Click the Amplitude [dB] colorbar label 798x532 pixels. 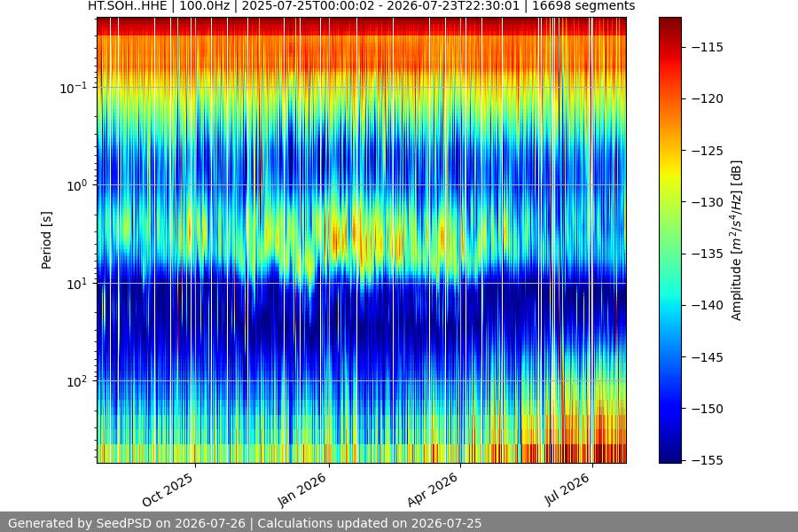click(737, 240)
